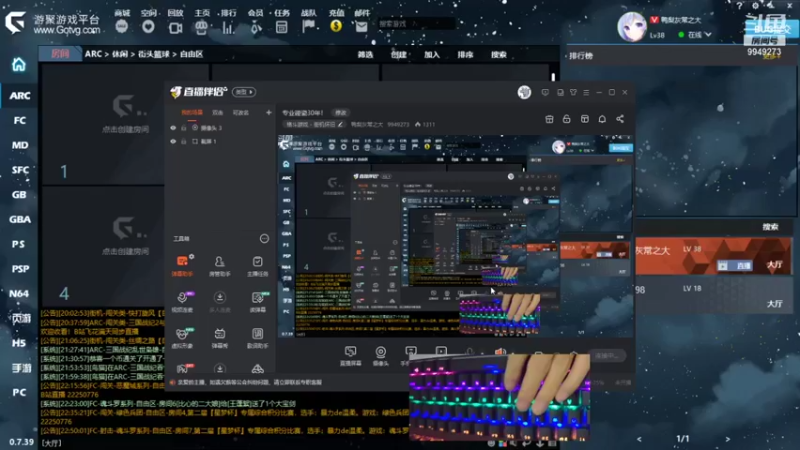
Task: Toggle visibility eye of 摄像头 3 source
Action: coord(173,128)
